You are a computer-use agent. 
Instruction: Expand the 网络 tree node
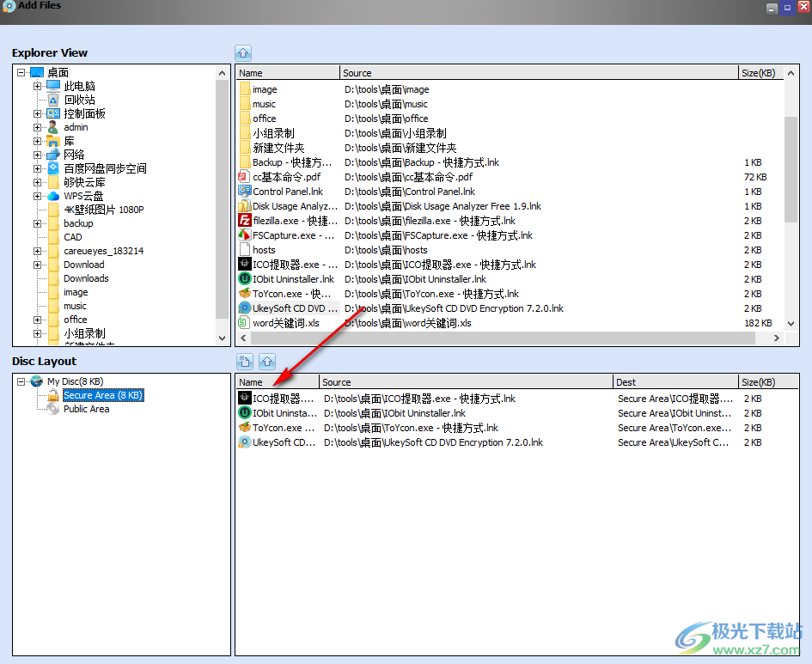(37, 155)
